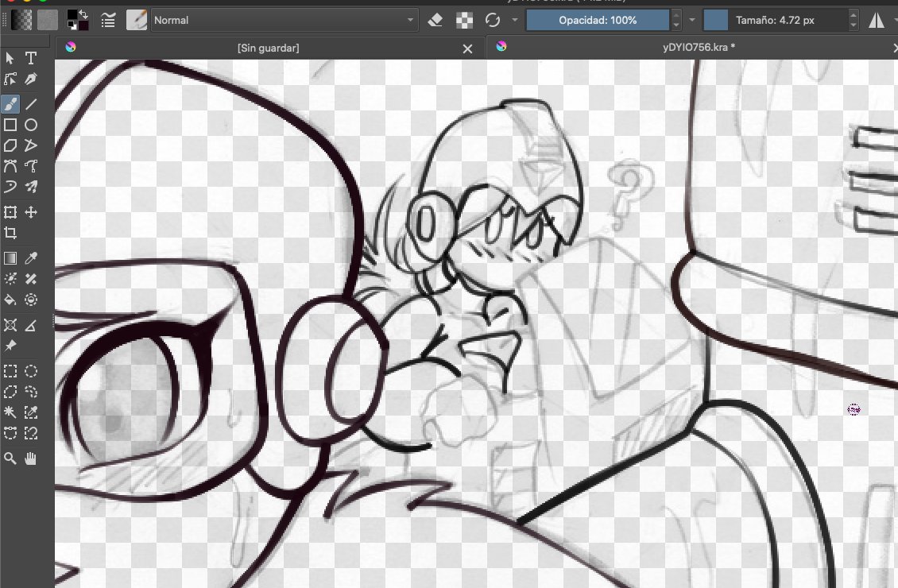
Task: Toggle eraser mode
Action: [x=435, y=21]
